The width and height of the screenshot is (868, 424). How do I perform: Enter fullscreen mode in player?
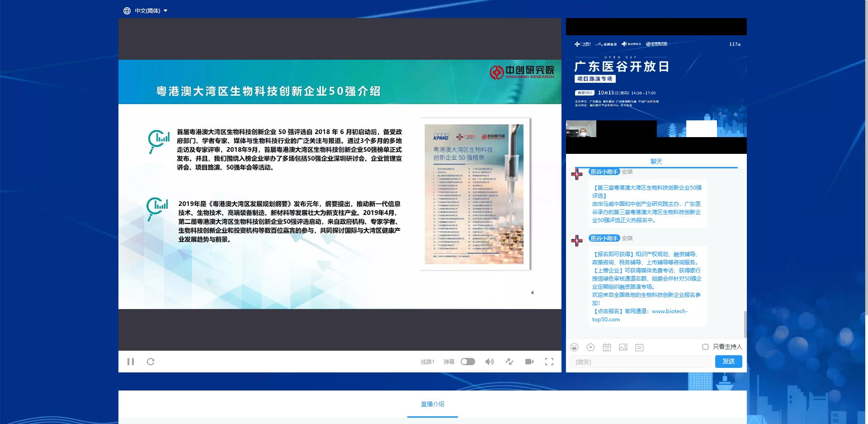tap(549, 362)
